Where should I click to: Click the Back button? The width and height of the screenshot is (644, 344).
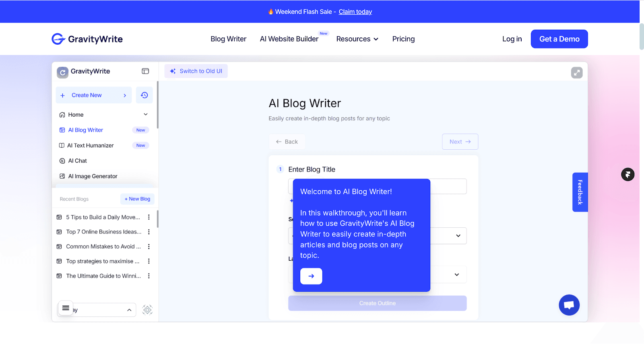click(287, 142)
